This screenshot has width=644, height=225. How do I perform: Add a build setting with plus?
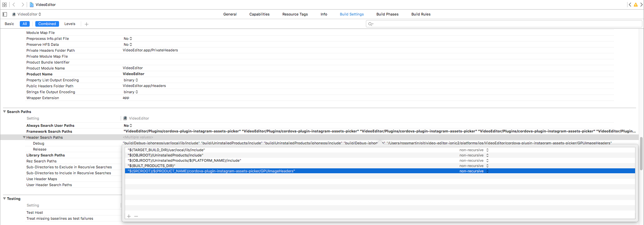(86, 24)
